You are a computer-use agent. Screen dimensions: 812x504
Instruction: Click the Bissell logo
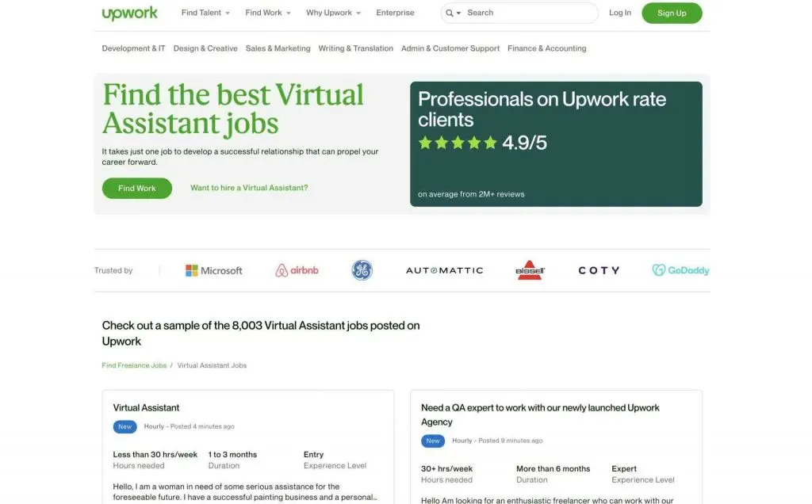530,270
